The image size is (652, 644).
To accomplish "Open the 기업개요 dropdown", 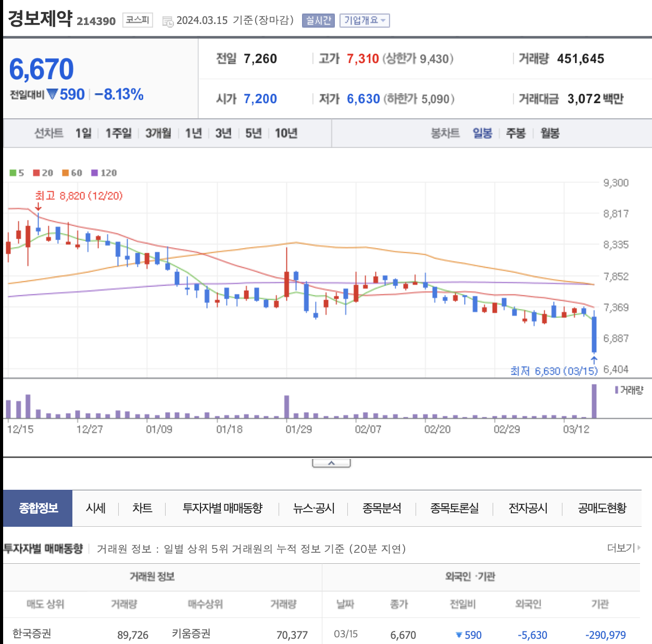I will (x=365, y=20).
